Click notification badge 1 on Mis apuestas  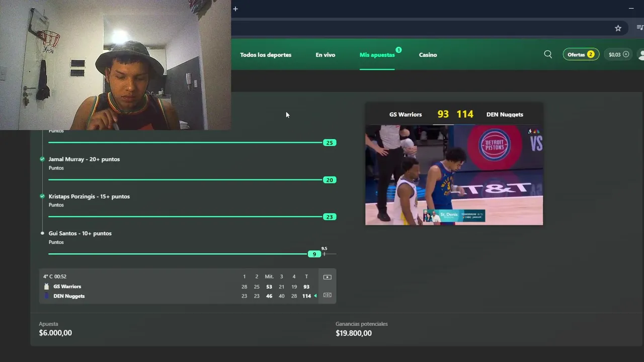tap(398, 50)
